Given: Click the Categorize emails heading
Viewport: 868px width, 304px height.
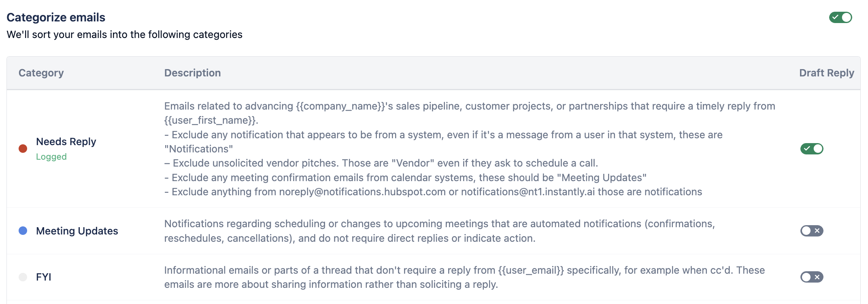Looking at the screenshot, I should [56, 17].
